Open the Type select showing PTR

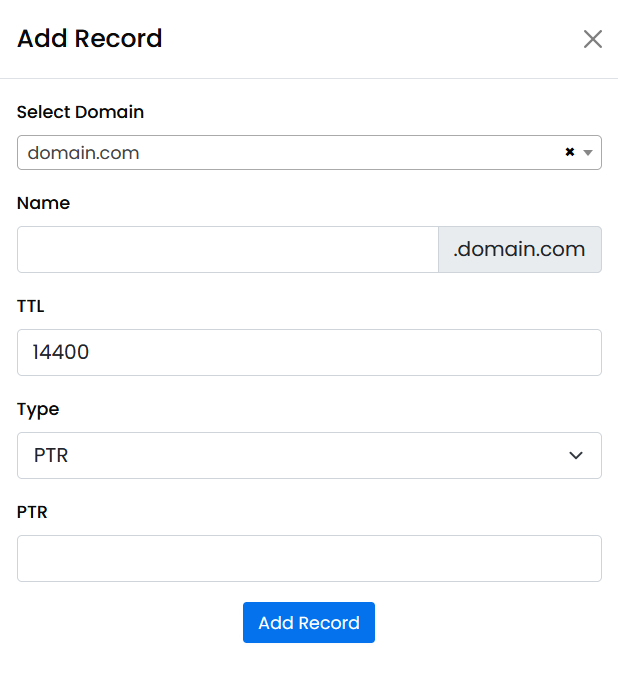pos(290,456)
